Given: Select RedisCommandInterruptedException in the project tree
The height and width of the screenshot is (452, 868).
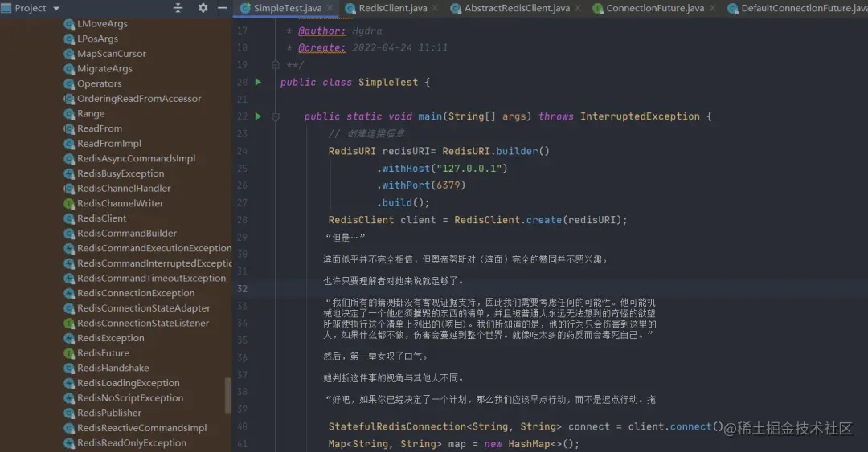Looking at the screenshot, I should click(x=154, y=263).
